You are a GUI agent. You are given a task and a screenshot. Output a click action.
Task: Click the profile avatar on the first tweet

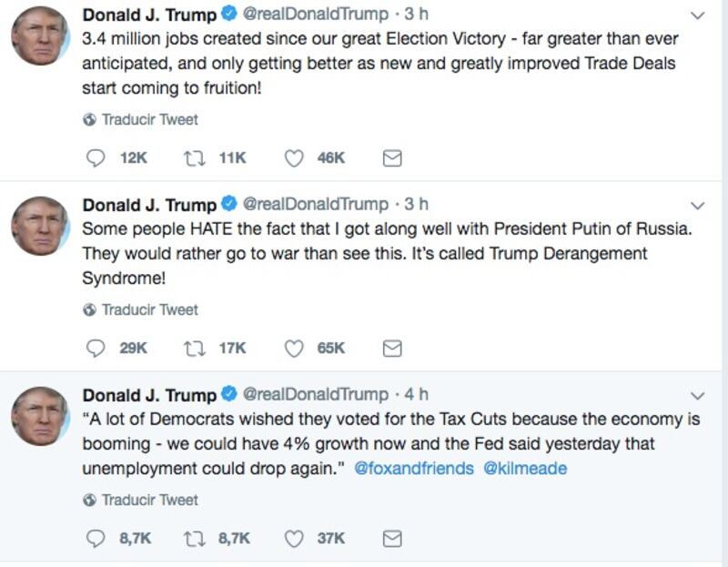tap(40, 35)
